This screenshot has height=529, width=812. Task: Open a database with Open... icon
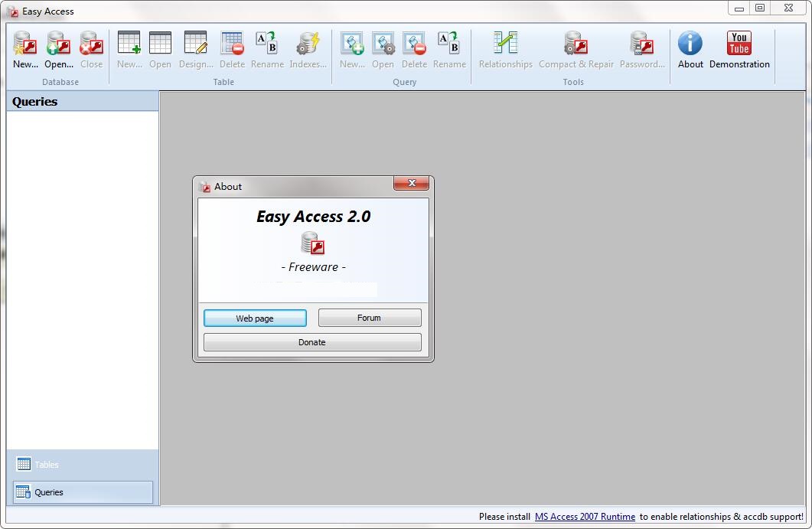pos(58,50)
